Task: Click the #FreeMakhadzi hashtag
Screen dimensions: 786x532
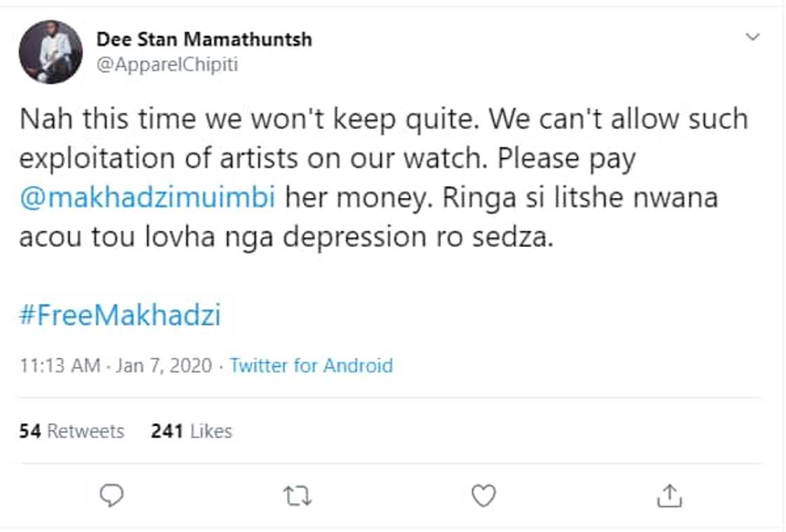Action: click(x=120, y=315)
